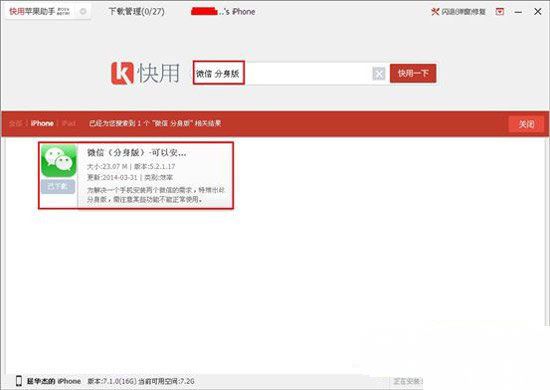Click the device name iPhone in status bar
The image size is (550, 390).
point(54,381)
